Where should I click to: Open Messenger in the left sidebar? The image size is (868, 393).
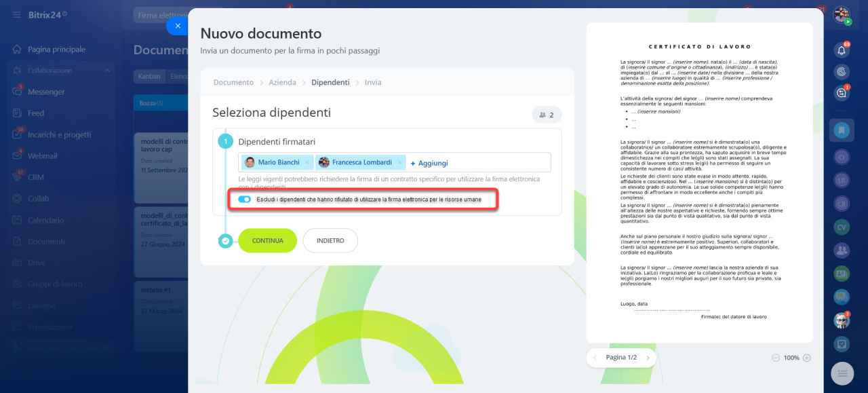[x=46, y=92]
